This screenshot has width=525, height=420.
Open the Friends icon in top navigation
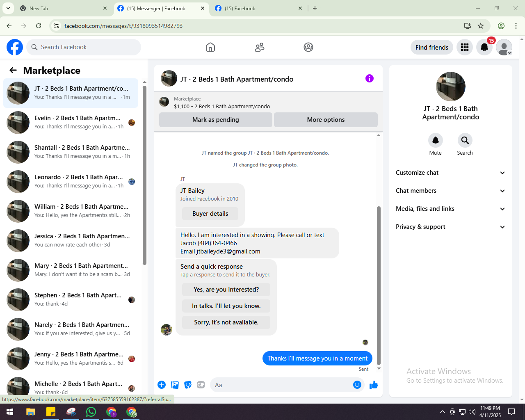pos(260,47)
